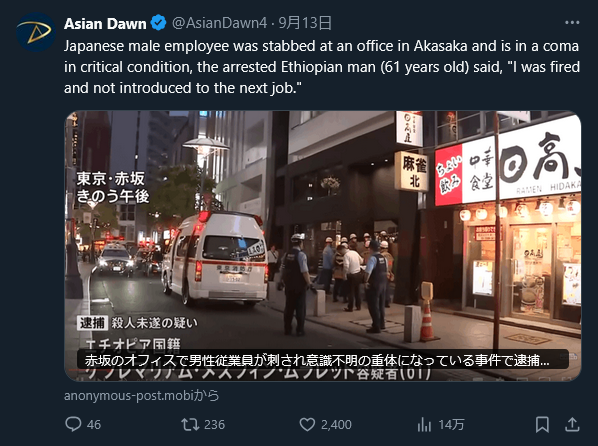598x446 pixels.
Task: Click the tweet text about Akasaka stabbing
Action: point(322,67)
